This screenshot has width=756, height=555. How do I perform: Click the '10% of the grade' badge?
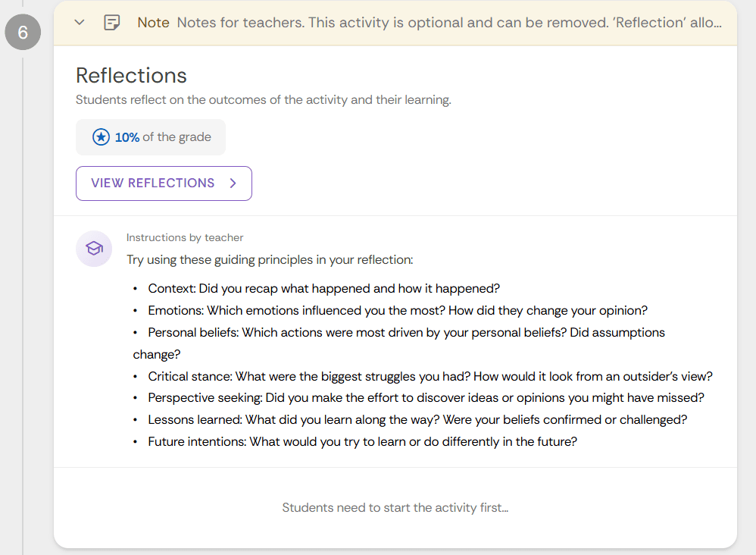151,137
